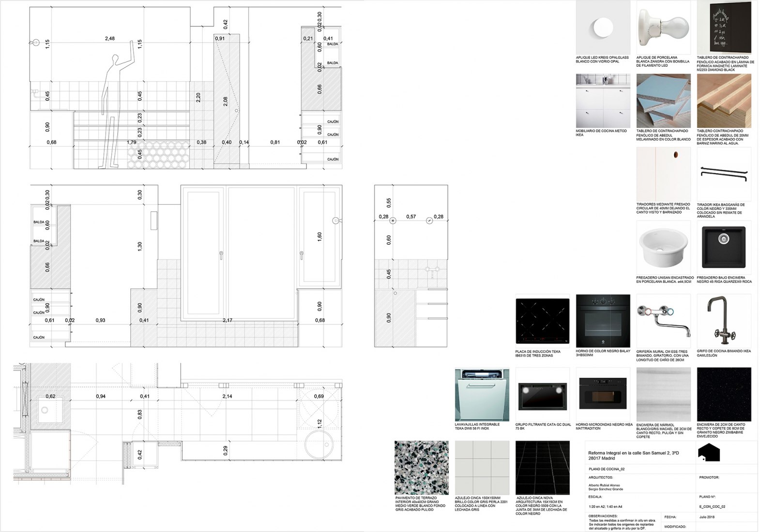Screen dimensions: 760x532
Task: Click the black house logo in title block
Action: click(x=709, y=453)
